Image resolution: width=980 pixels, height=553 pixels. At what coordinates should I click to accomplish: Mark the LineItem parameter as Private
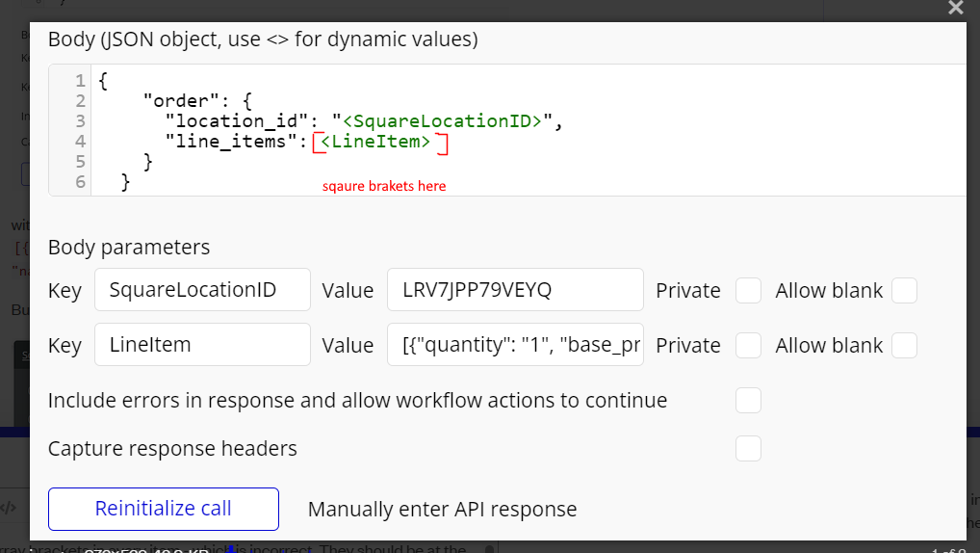[x=748, y=345]
